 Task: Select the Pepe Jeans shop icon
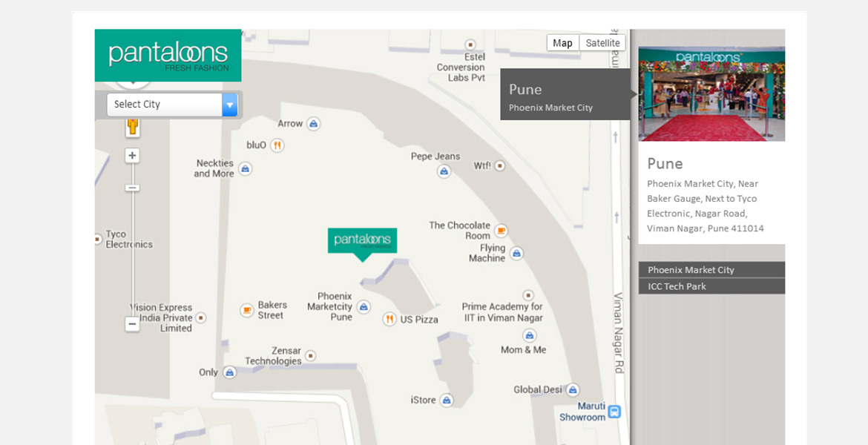[x=444, y=171]
